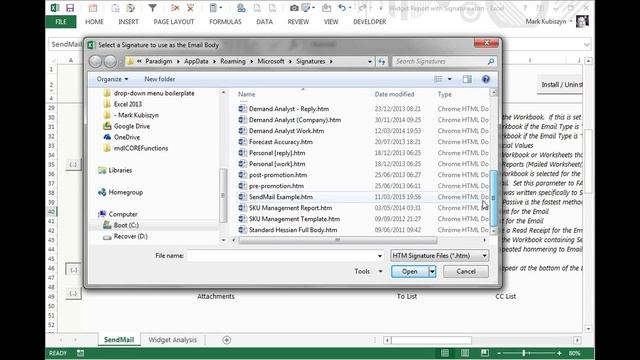640x360 pixels.
Task: Open the FILE tab
Action: click(61, 22)
